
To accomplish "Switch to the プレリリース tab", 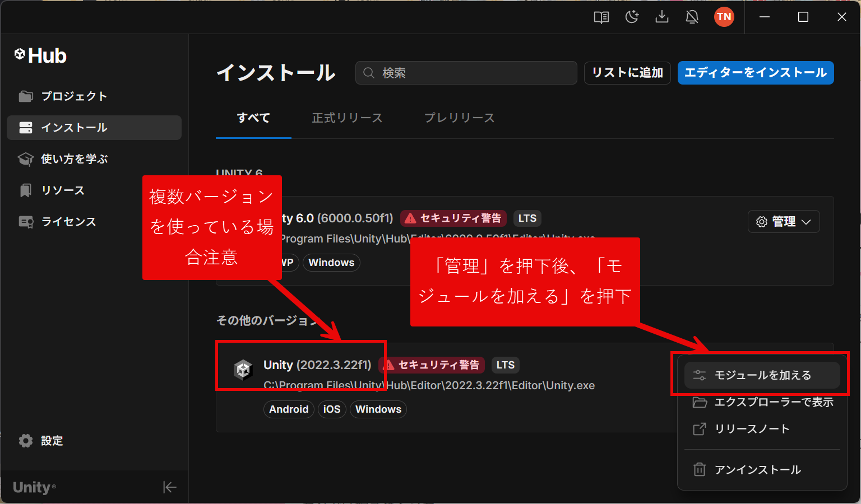I will coord(459,118).
